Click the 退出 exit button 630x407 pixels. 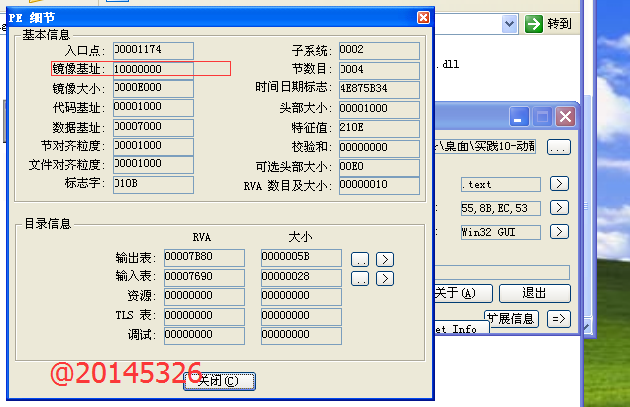pyautogui.click(x=534, y=293)
